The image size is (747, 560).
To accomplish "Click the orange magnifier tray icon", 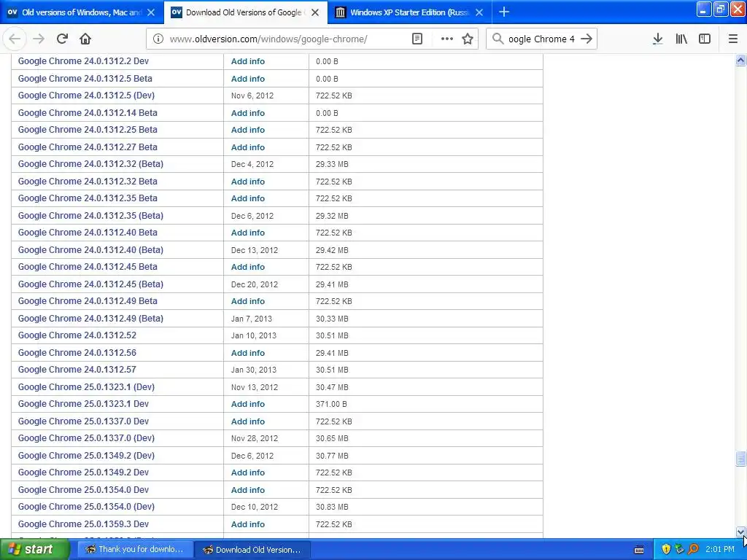I will click(694, 550).
